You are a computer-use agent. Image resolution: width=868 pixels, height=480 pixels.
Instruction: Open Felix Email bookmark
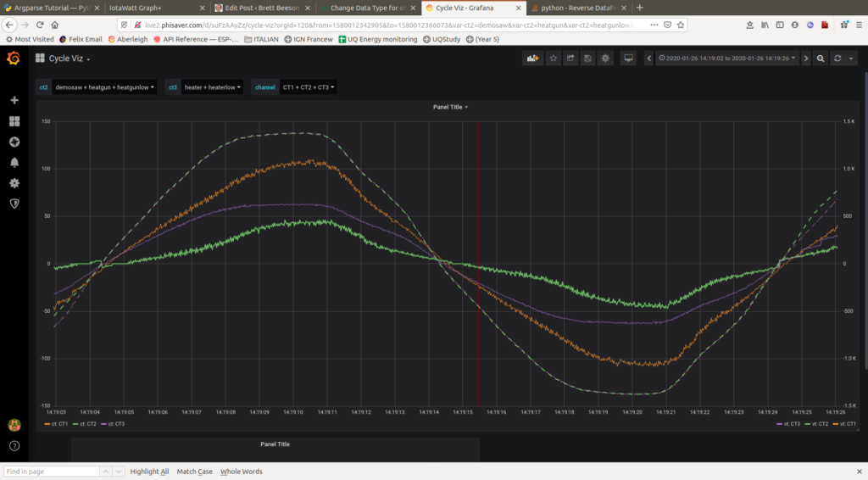coord(81,39)
